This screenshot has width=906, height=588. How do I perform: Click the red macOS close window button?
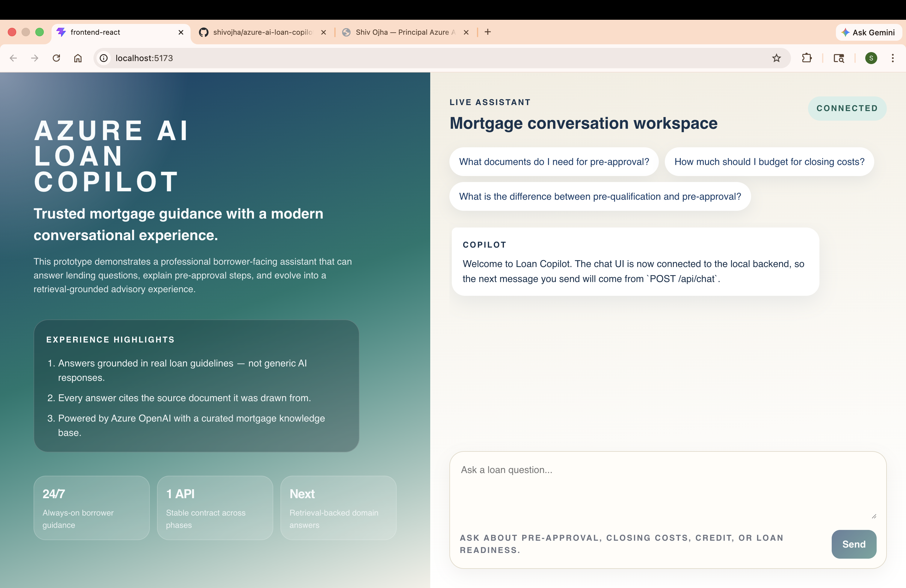pos(12,32)
